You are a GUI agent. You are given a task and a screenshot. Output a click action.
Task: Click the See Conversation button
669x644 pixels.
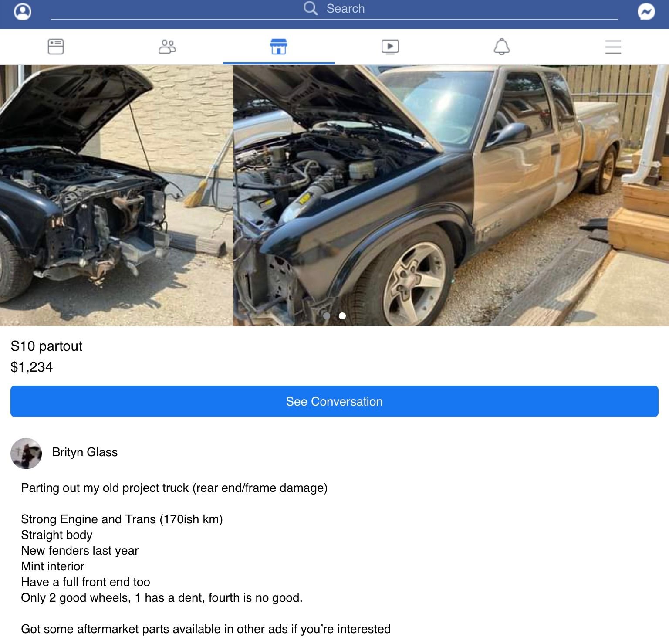(x=334, y=401)
